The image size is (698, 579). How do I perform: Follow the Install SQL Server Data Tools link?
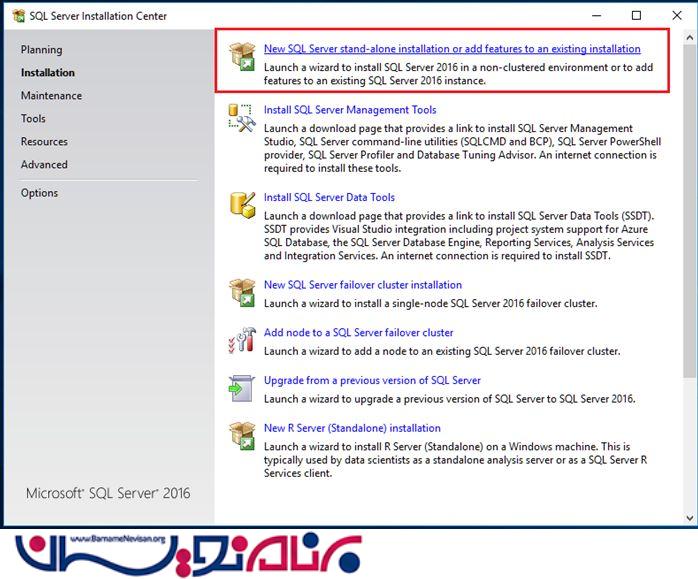pos(329,197)
